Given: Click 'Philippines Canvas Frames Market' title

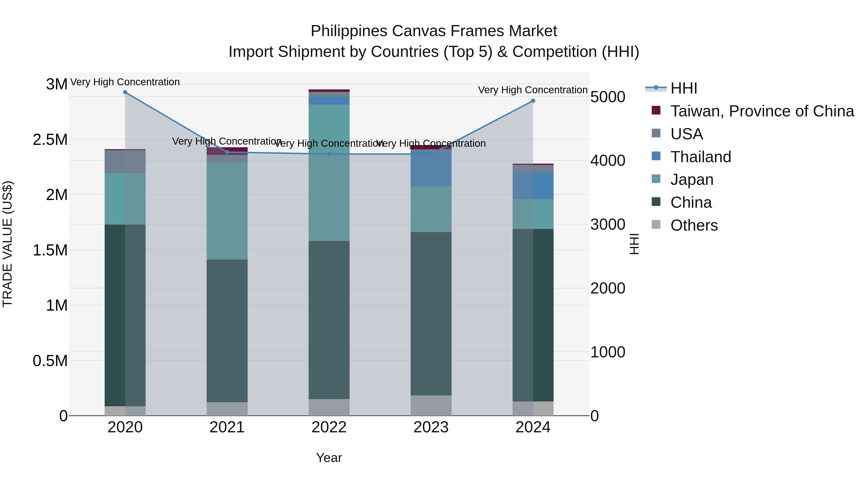Looking at the screenshot, I should (434, 31).
